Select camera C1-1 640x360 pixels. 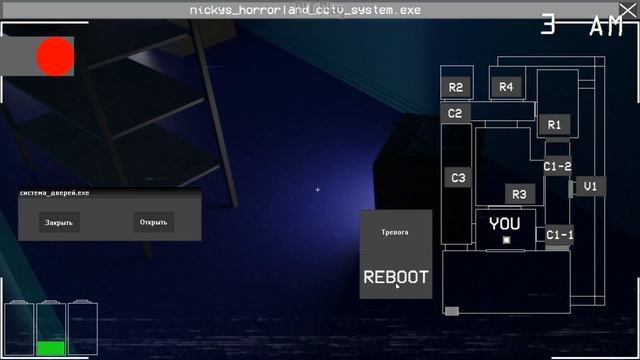tap(560, 235)
